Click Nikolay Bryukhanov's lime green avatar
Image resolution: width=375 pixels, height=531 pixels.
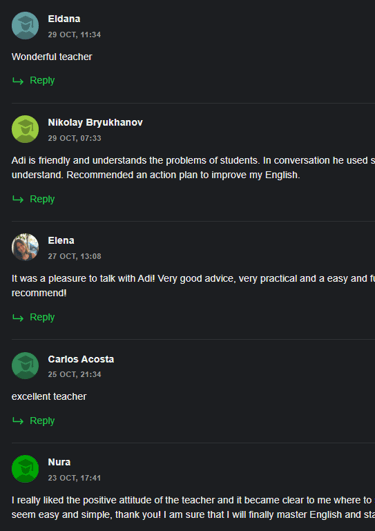tap(25, 129)
